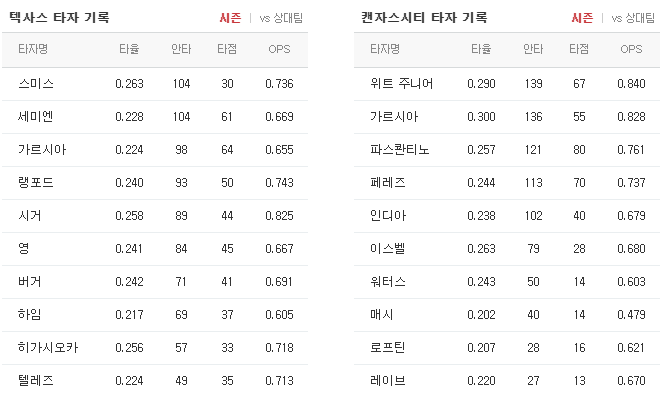Open player 위트 주니어 entry

coord(402,84)
